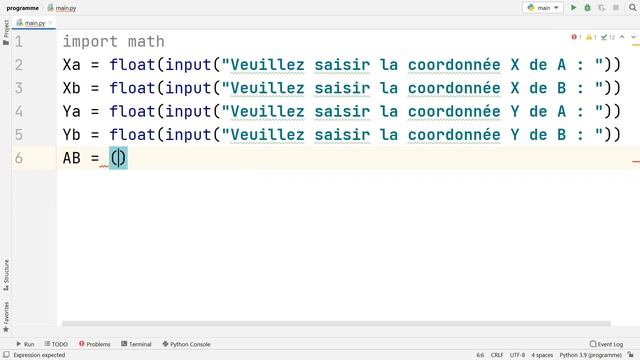
Task: Close the main.py editor tab
Action: [x=51, y=23]
